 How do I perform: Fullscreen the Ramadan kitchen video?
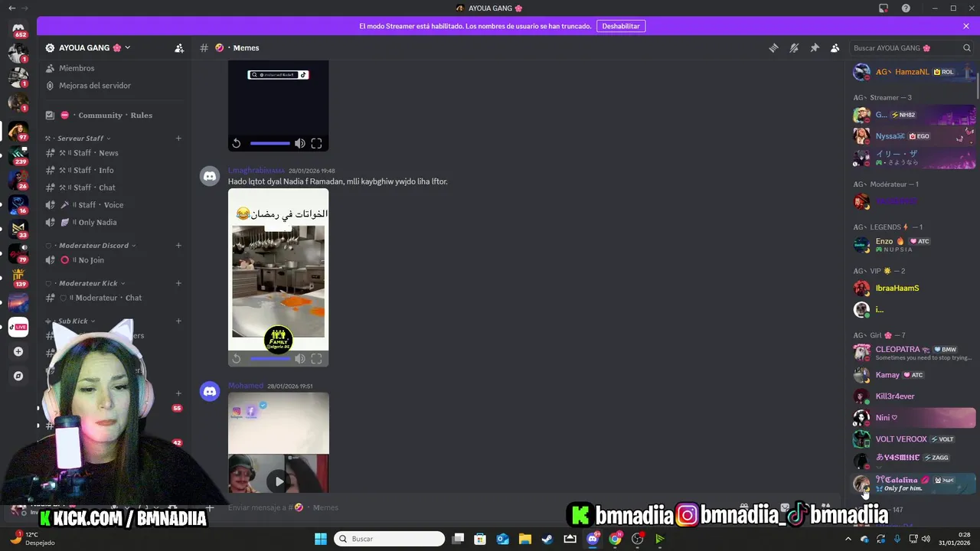point(316,358)
